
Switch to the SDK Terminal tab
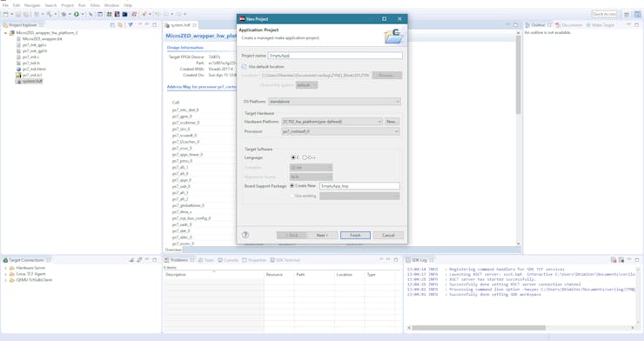point(285,260)
